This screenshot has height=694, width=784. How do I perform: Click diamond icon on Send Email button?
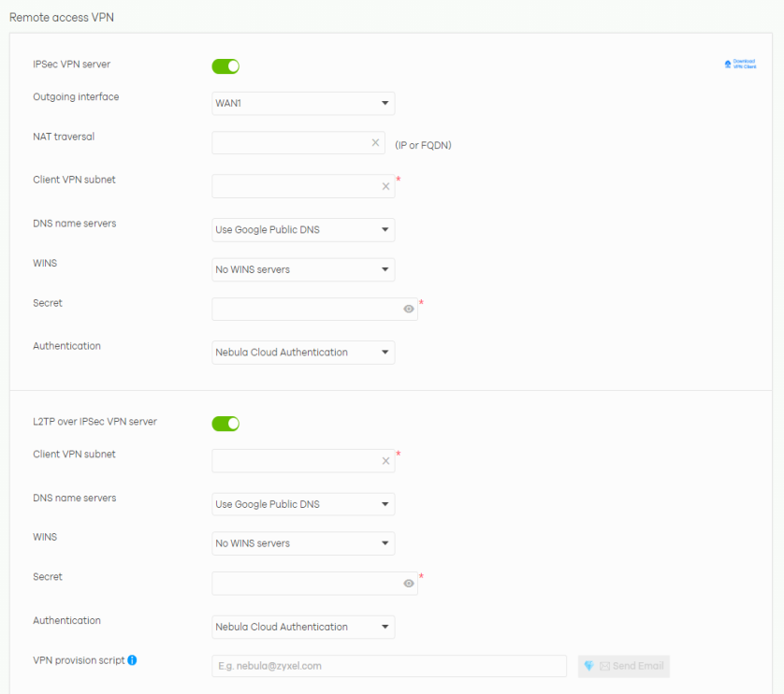(588, 666)
